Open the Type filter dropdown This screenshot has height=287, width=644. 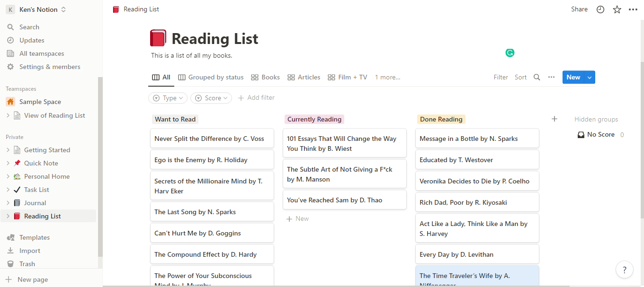coord(168,98)
